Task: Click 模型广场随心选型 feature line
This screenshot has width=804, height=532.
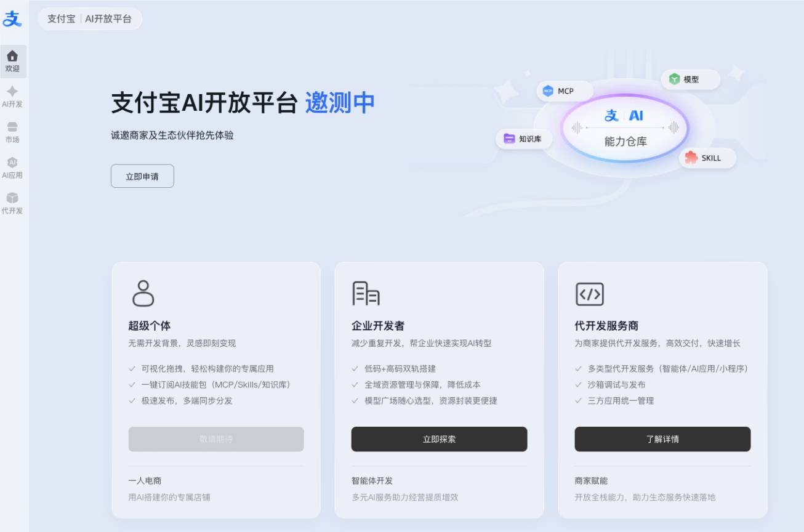Action: tap(431, 401)
